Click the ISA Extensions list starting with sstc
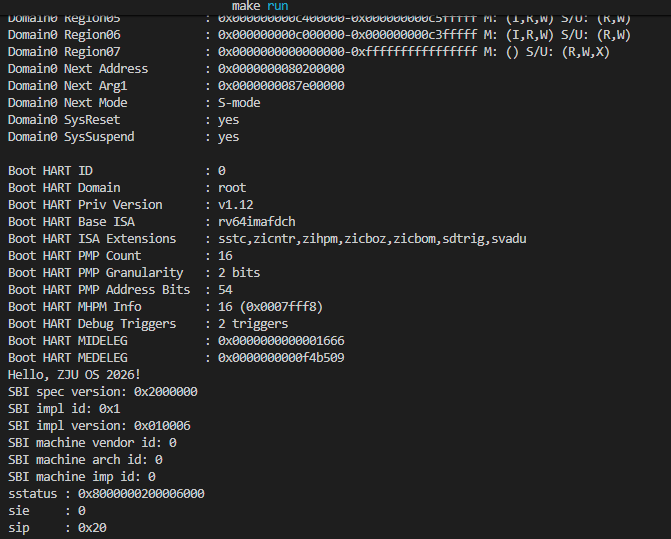 (x=372, y=239)
